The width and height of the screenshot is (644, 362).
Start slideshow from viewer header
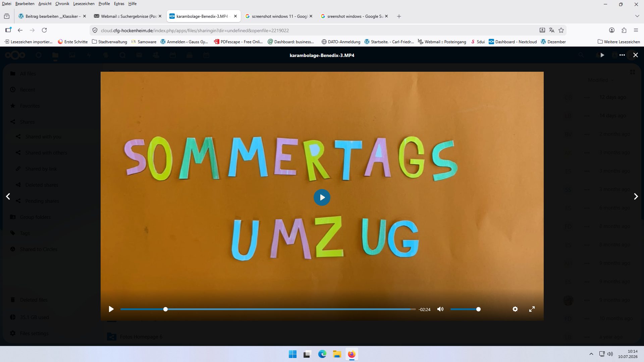tap(602, 55)
